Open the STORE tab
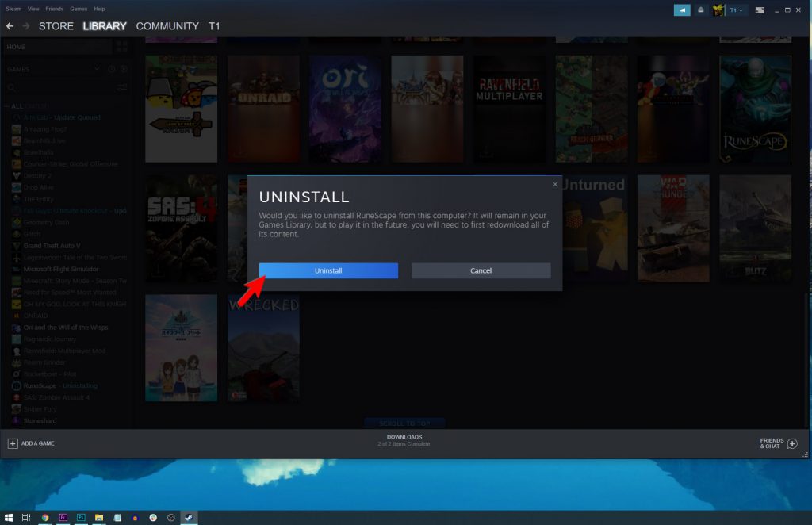The image size is (812, 525). (x=56, y=26)
